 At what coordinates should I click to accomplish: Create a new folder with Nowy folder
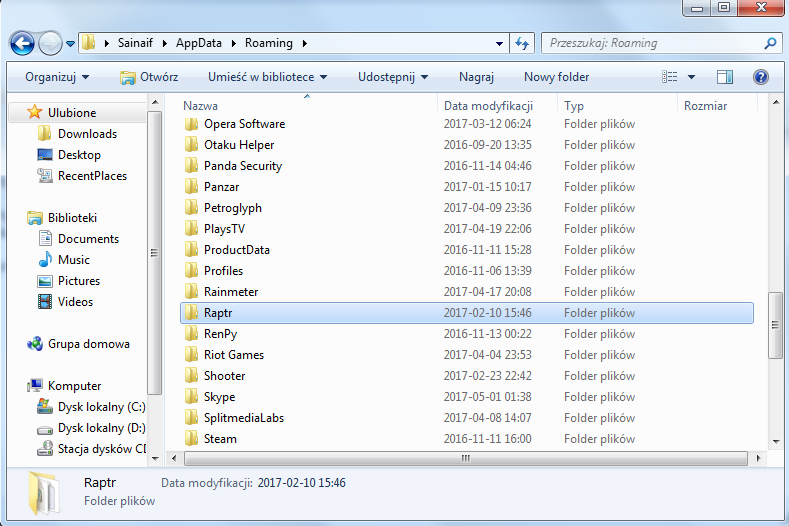[x=556, y=77]
